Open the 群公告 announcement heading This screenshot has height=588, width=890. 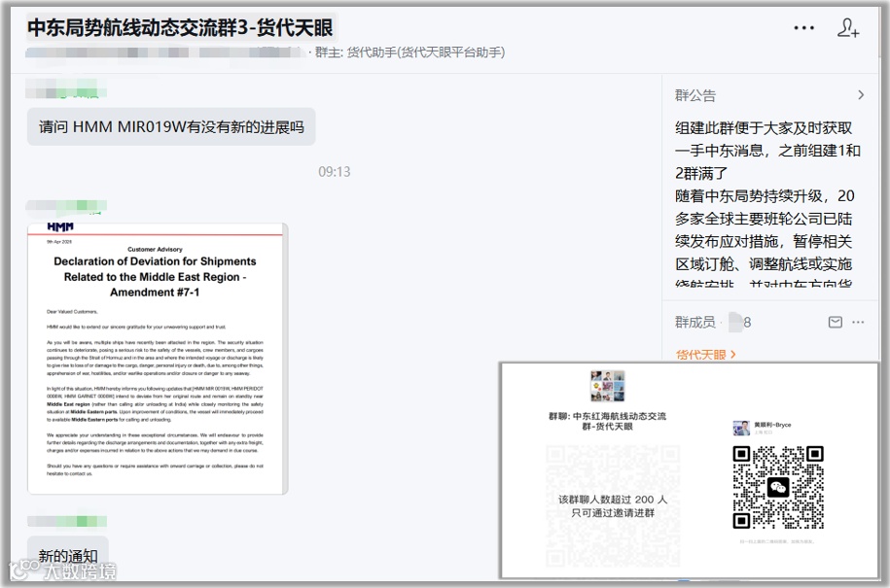point(695,95)
